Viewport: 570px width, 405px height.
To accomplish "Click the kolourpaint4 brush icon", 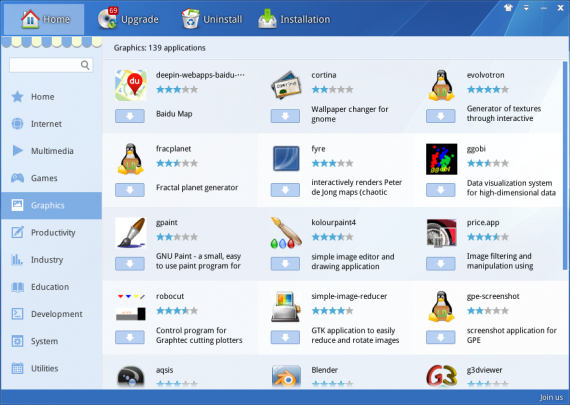I will [286, 233].
